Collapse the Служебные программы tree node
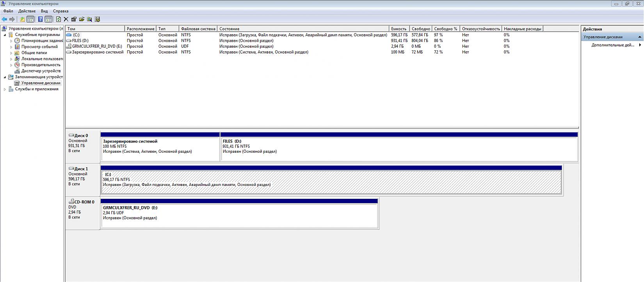 [x=5, y=35]
